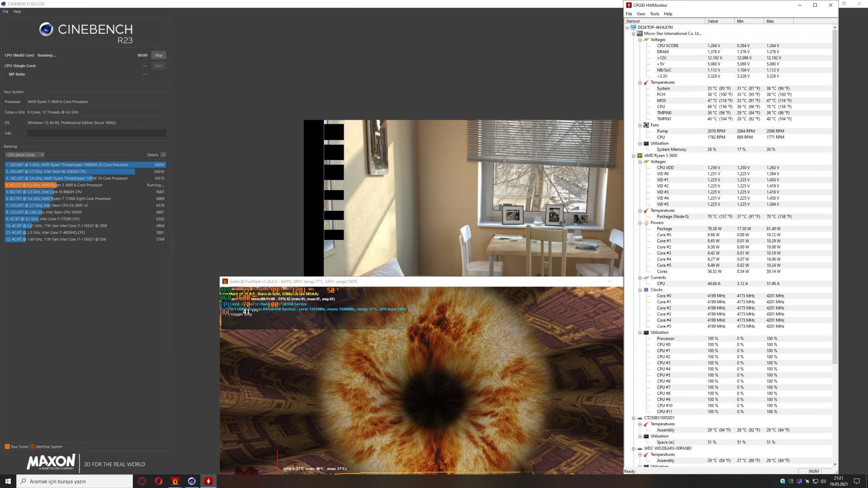This screenshot has width=868, height=488.
Task: Click the Max column header
Action: tap(778, 21)
